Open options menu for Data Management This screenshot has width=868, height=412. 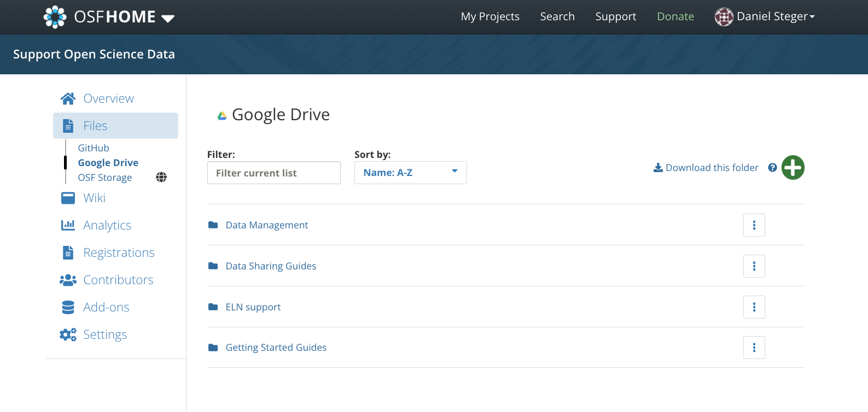pyautogui.click(x=754, y=225)
